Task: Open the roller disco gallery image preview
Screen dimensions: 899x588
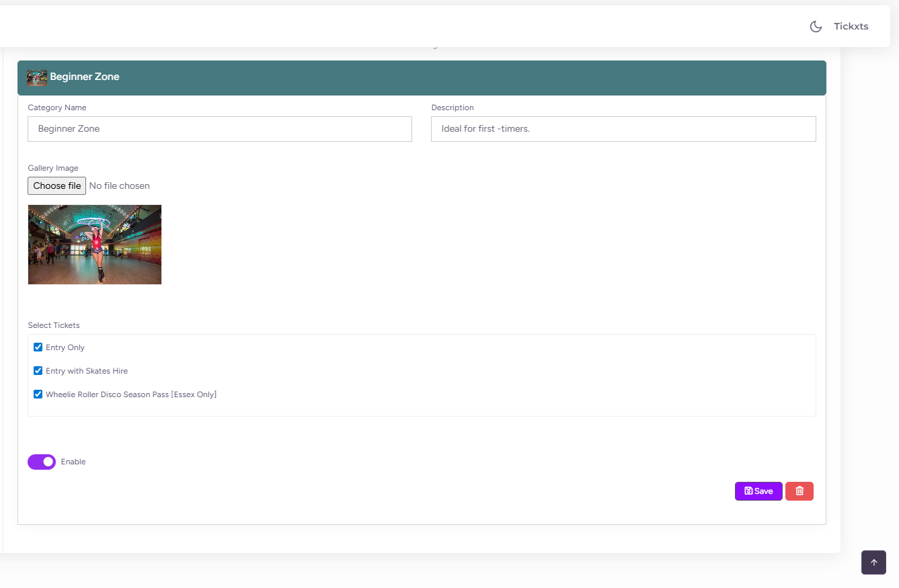Action: pyautogui.click(x=95, y=245)
